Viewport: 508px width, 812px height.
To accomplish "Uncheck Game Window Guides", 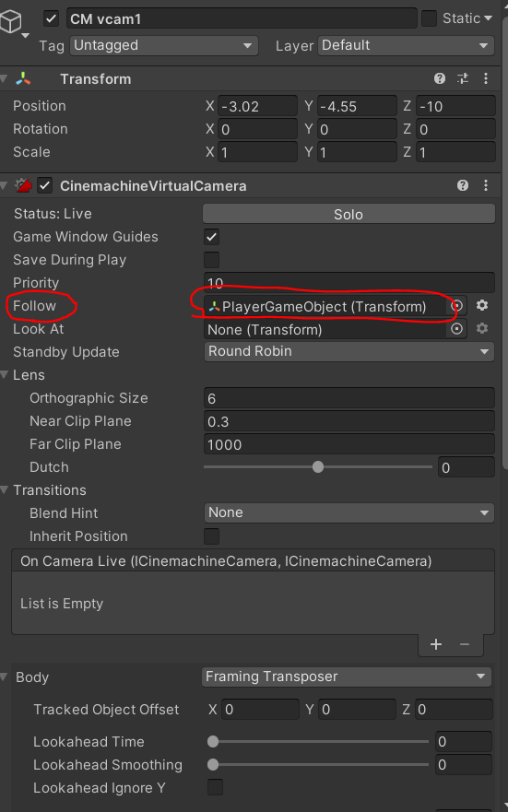I will (x=211, y=237).
